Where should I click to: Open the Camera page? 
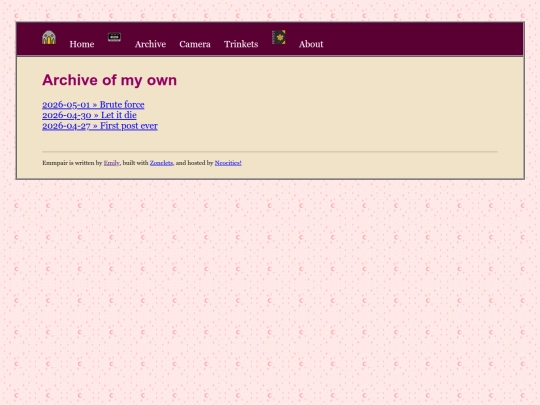(195, 44)
